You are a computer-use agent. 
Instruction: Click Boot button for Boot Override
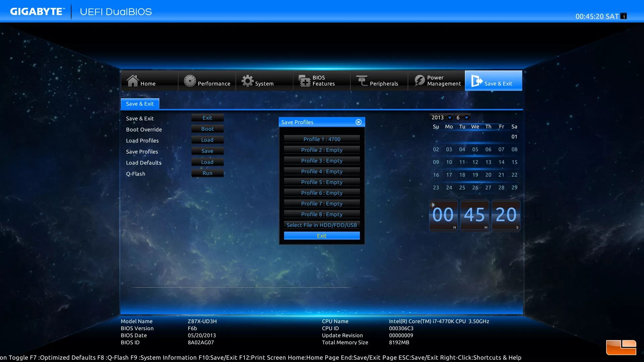click(207, 129)
